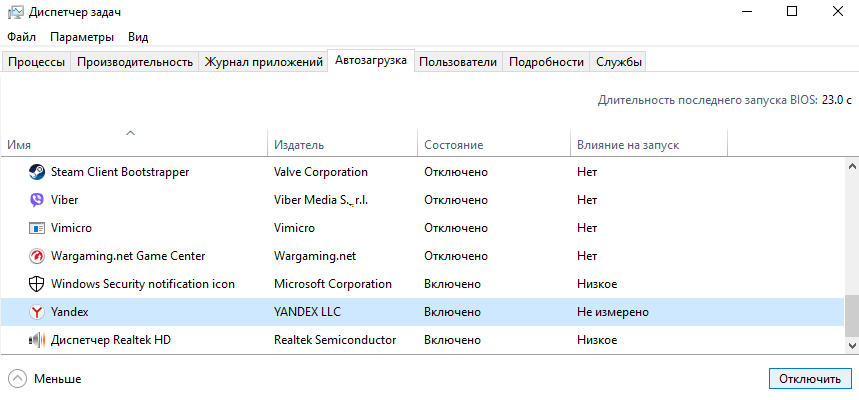
Task: Switch to the Службы tab
Action: 619,62
